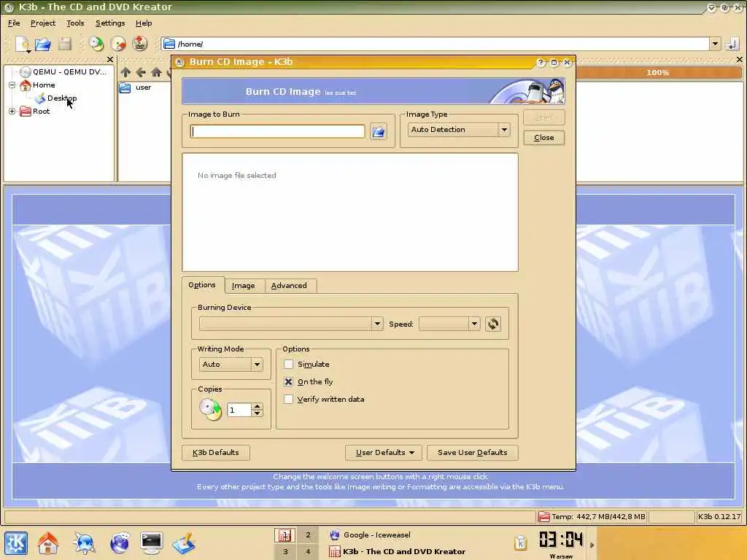This screenshot has width=747, height=560.
Task: Expand the Root tree node
Action: [x=12, y=112]
